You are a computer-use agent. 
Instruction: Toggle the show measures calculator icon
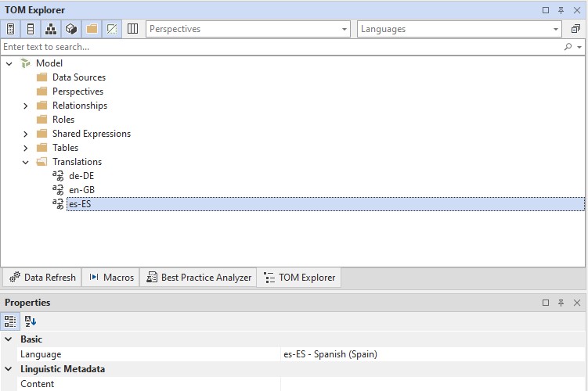[x=11, y=29]
